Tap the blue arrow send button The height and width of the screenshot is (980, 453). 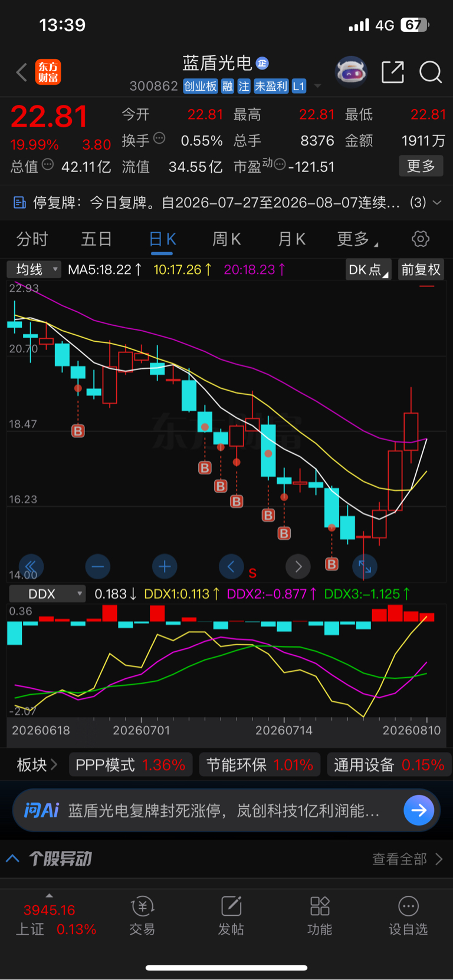[419, 811]
